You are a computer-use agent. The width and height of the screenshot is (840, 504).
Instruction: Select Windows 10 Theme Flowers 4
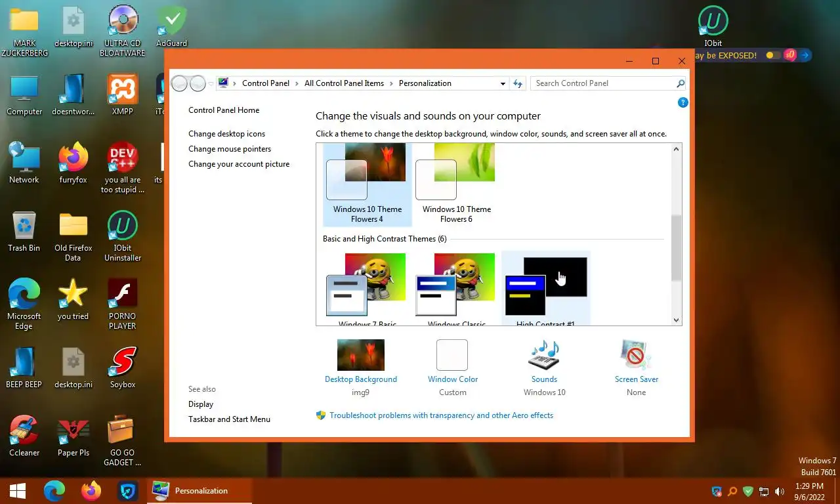(367, 184)
